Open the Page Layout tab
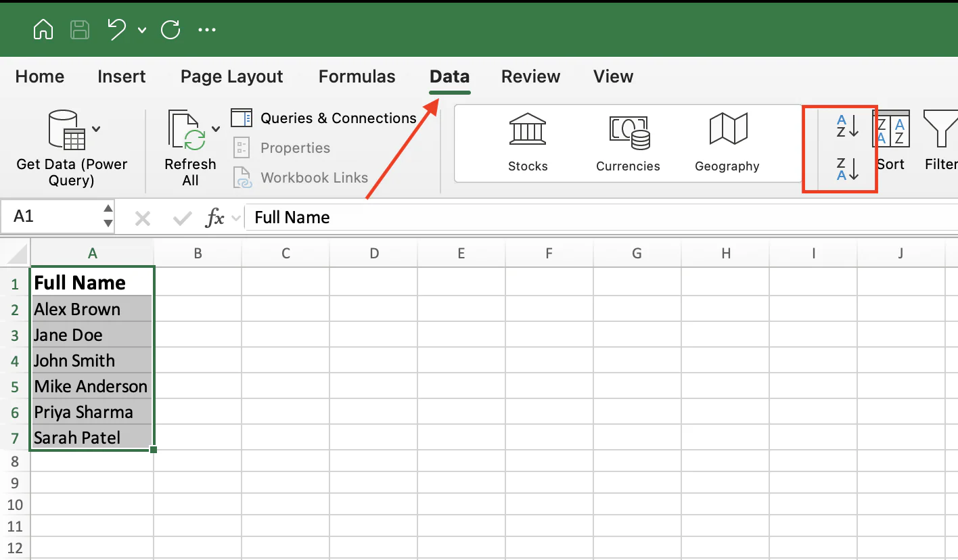 [x=232, y=76]
